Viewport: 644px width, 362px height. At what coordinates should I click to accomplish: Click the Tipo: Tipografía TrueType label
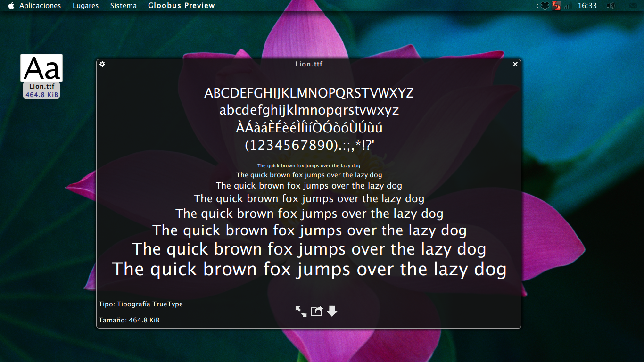pyautogui.click(x=140, y=304)
